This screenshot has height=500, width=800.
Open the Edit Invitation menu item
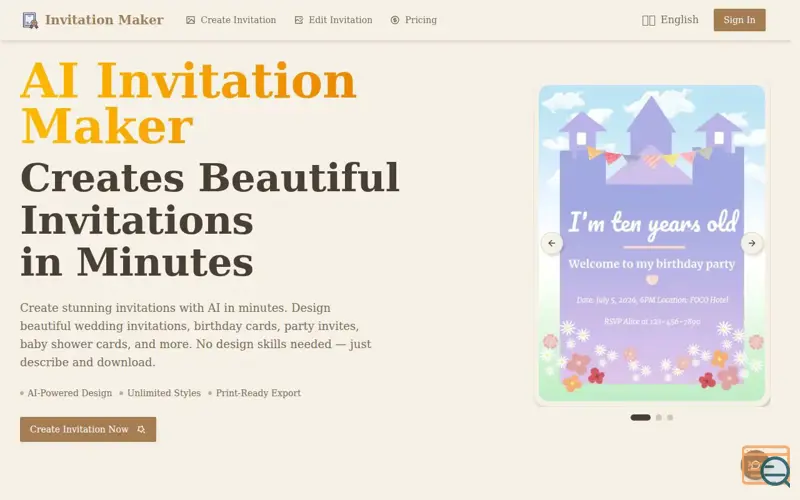tap(333, 20)
